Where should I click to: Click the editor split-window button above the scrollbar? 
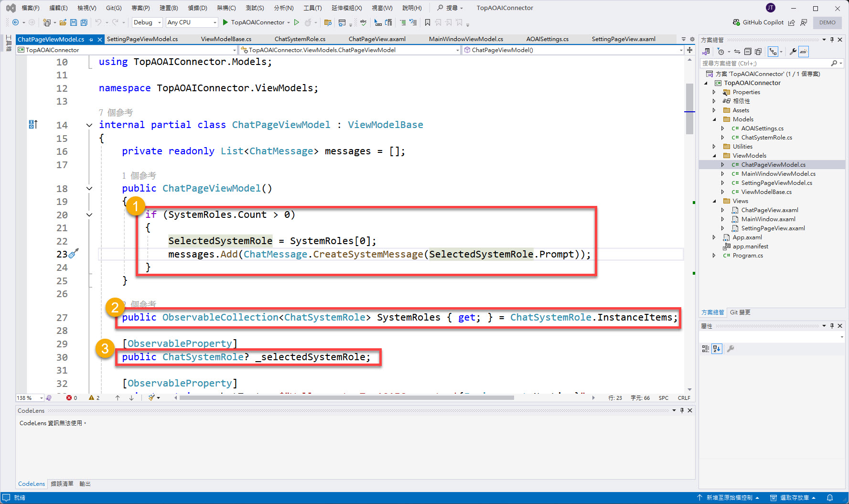coord(689,50)
